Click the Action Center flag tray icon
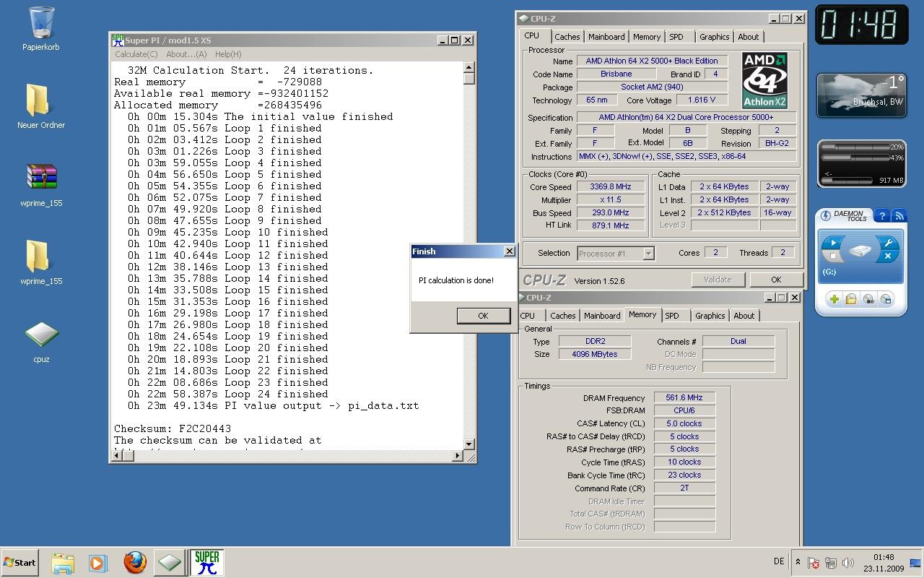Image resolution: width=924 pixels, height=578 pixels. [814, 563]
